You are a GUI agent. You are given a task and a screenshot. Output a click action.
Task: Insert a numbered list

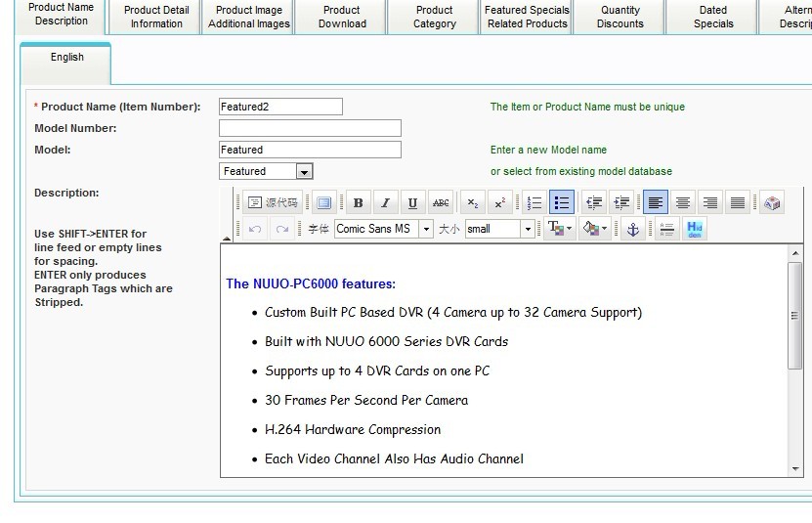pyautogui.click(x=534, y=203)
